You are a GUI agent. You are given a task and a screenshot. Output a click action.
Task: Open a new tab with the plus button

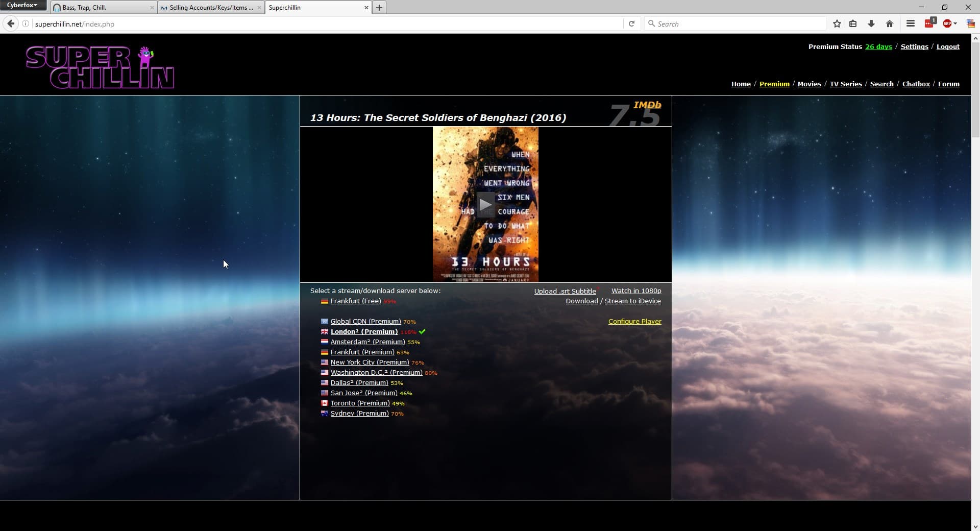pyautogui.click(x=379, y=7)
